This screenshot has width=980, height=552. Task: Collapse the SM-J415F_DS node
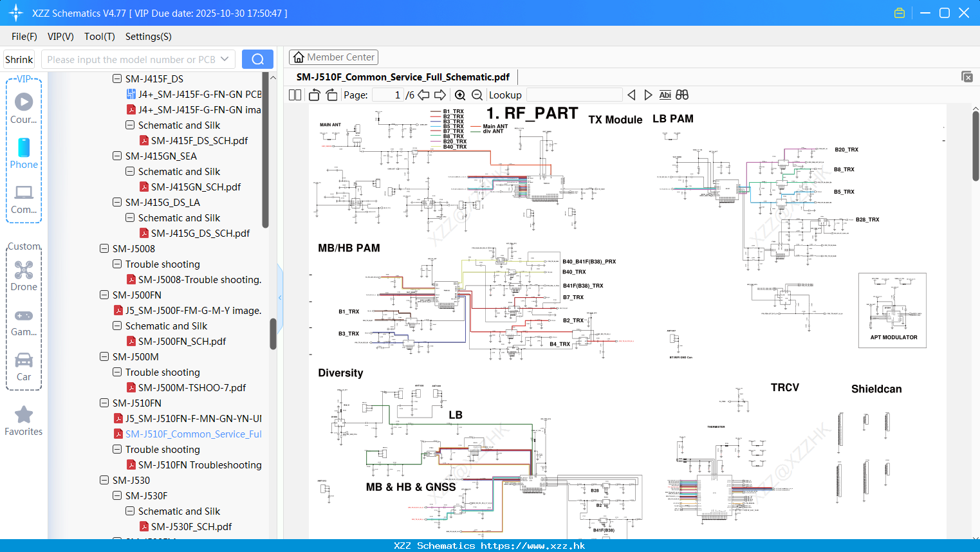[117, 78]
